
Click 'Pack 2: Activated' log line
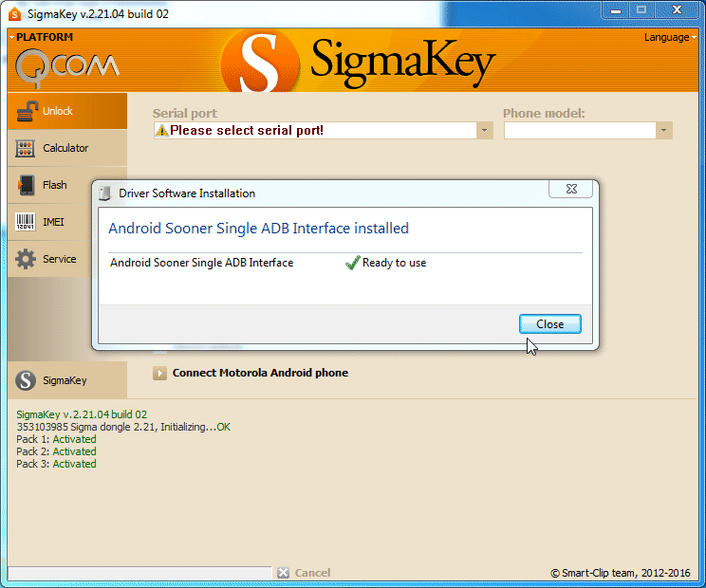click(x=56, y=451)
